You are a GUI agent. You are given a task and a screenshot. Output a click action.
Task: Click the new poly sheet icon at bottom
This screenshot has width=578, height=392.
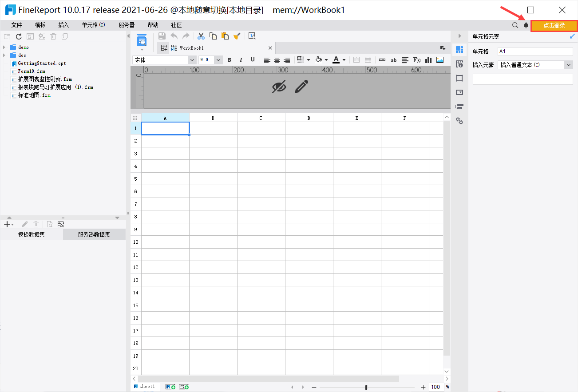(184, 387)
